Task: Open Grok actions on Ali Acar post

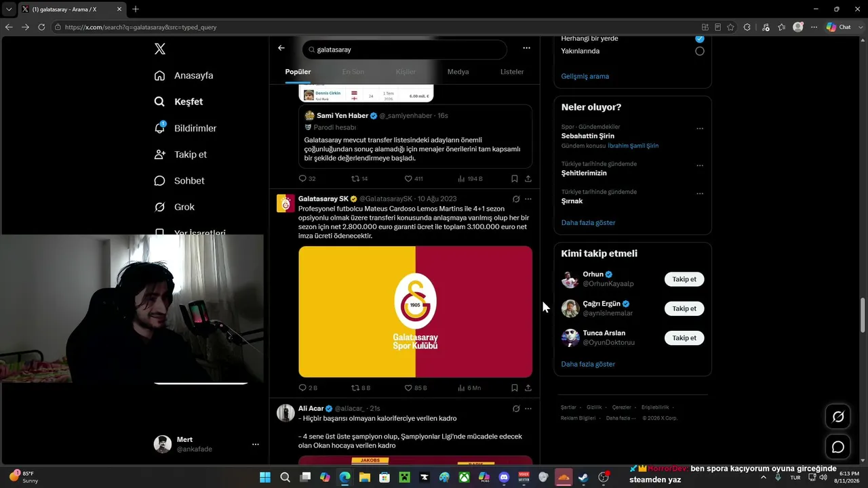Action: pos(516,409)
